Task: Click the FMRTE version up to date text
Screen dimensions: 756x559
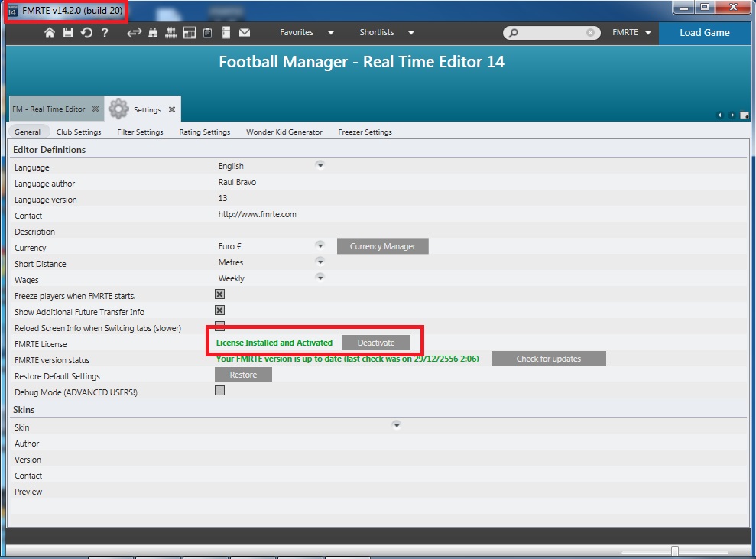Action: coord(347,359)
